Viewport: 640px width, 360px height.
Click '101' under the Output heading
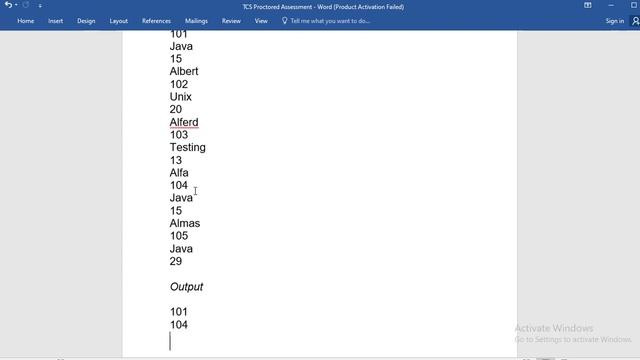(179, 312)
